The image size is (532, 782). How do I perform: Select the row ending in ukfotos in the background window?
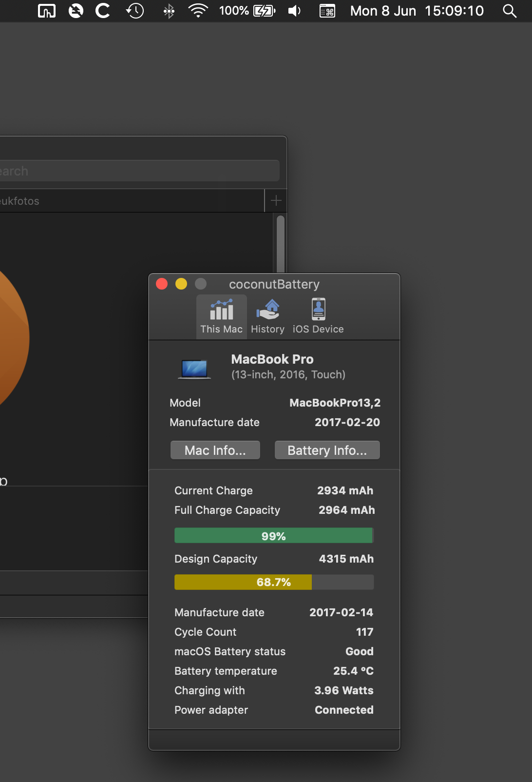[132, 201]
